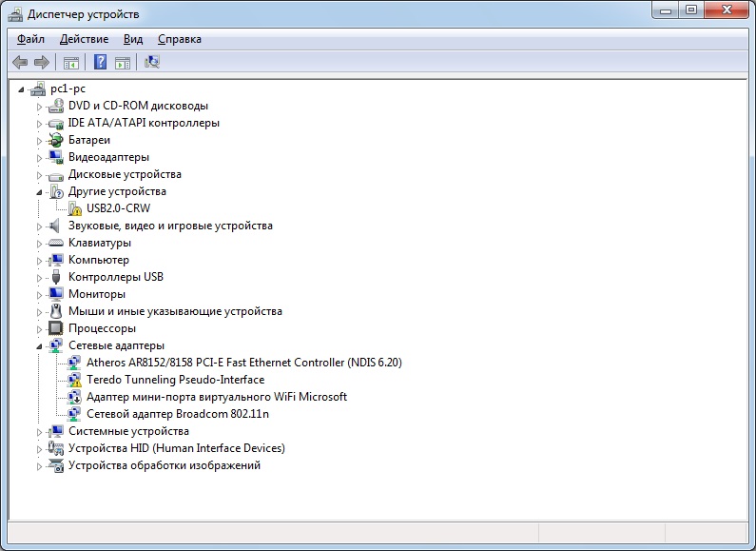
Task: Expand the Видеоадаптеры node
Action: pos(40,158)
